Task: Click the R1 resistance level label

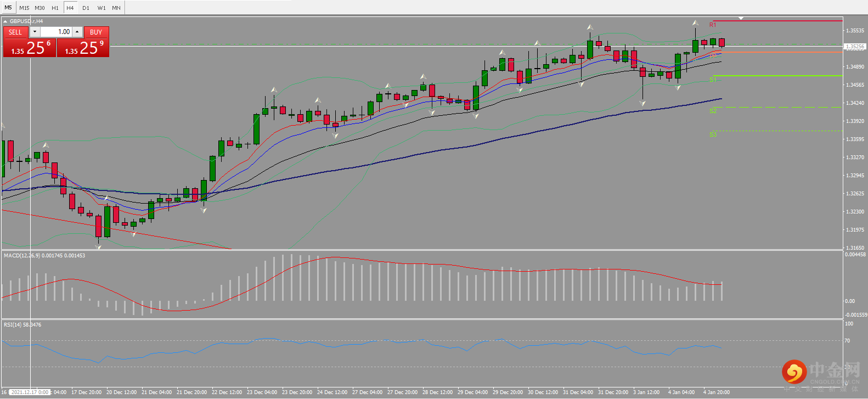Action: (713, 25)
